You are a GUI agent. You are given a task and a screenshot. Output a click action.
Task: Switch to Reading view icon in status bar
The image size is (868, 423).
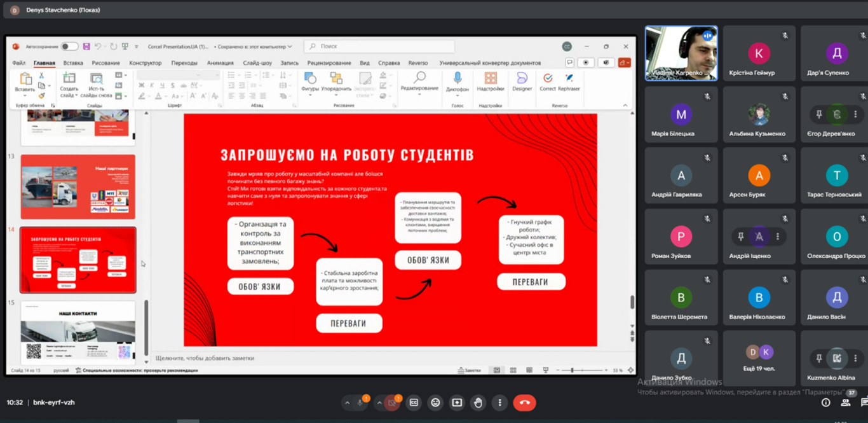click(x=529, y=370)
